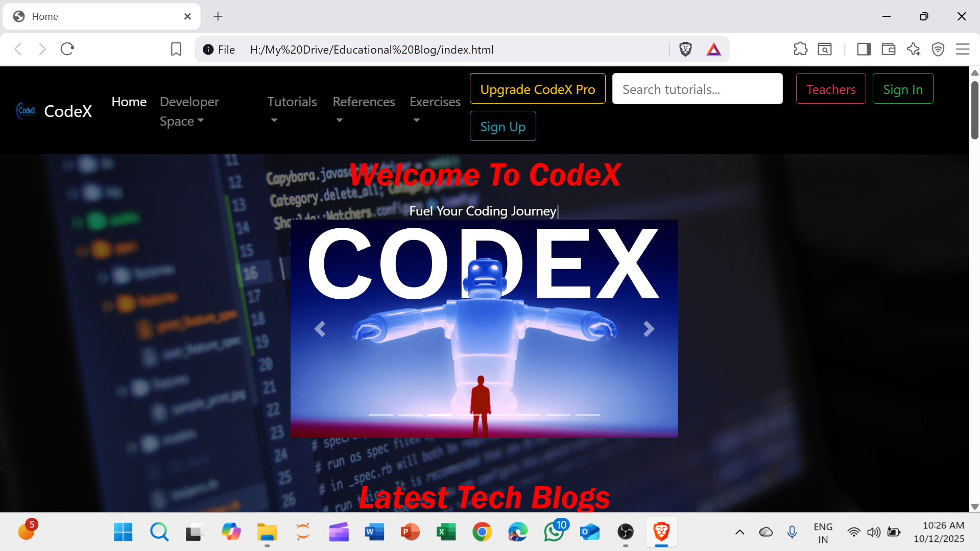Click the CodeX logo icon
This screenshot has height=551, width=980.
(x=26, y=111)
